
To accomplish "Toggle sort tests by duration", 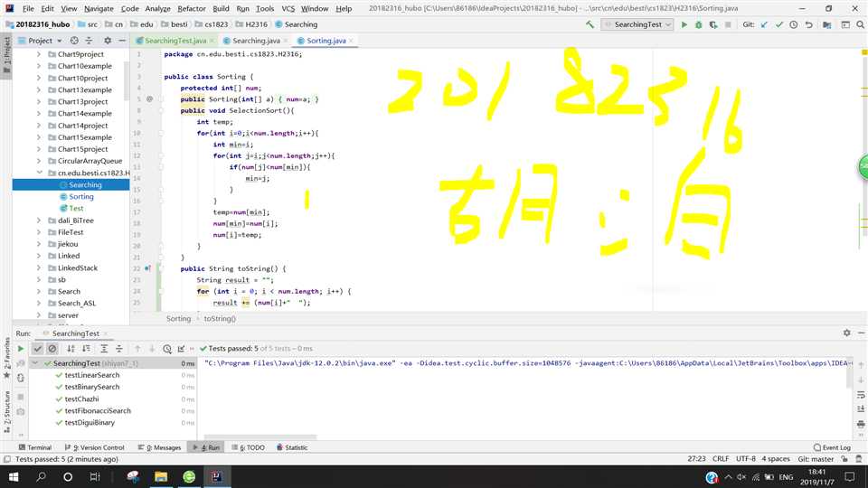I will (x=86, y=349).
